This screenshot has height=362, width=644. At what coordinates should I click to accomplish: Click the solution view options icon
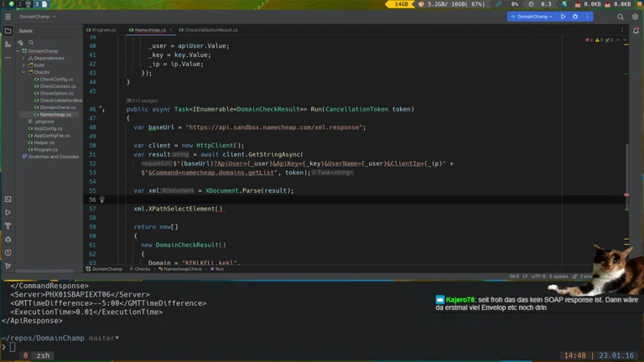pyautogui.click(x=20, y=42)
